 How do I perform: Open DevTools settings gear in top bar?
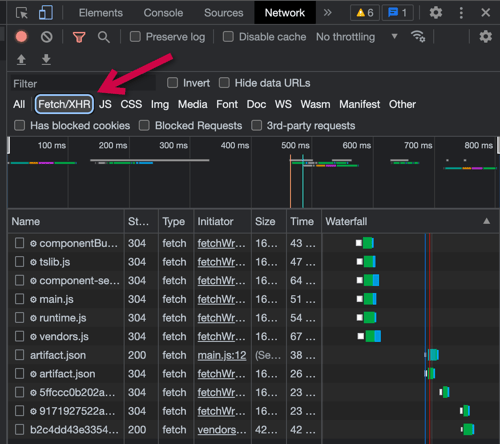[436, 13]
